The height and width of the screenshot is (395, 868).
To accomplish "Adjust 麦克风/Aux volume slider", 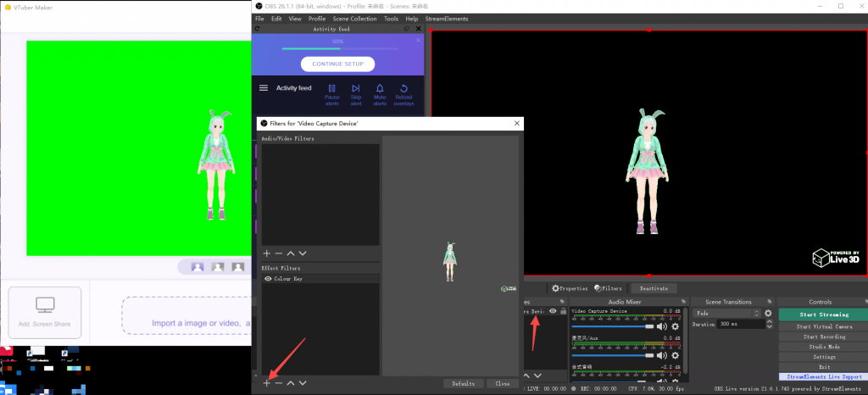I will [x=613, y=355].
